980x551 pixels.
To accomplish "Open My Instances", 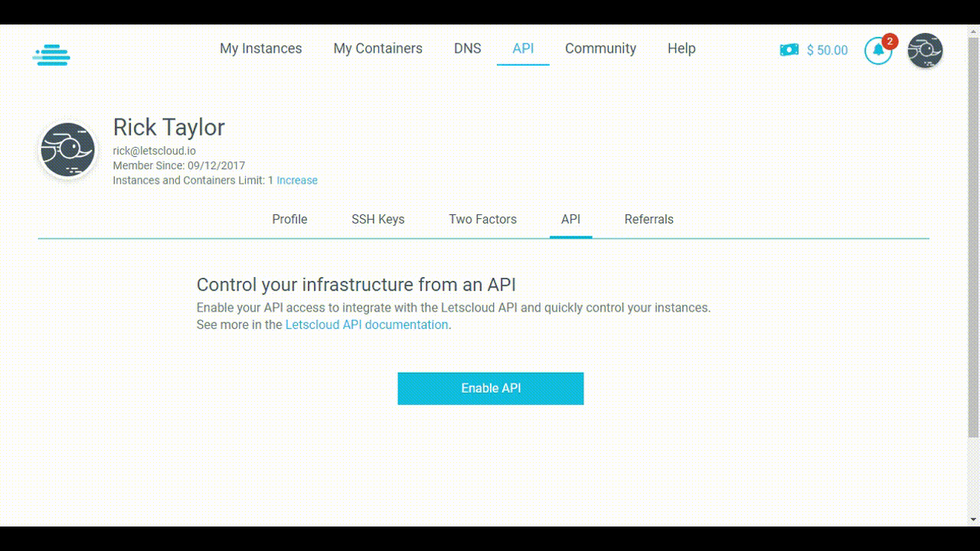I will (x=260, y=48).
